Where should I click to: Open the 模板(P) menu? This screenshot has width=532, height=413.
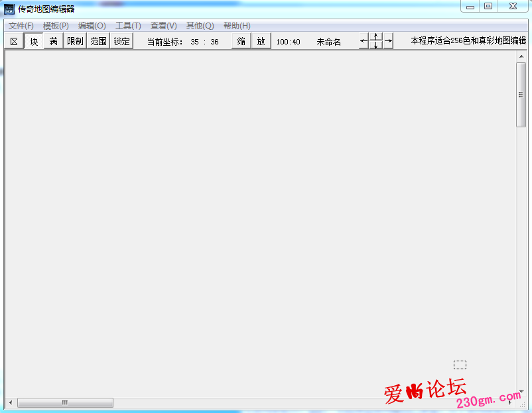coord(56,26)
